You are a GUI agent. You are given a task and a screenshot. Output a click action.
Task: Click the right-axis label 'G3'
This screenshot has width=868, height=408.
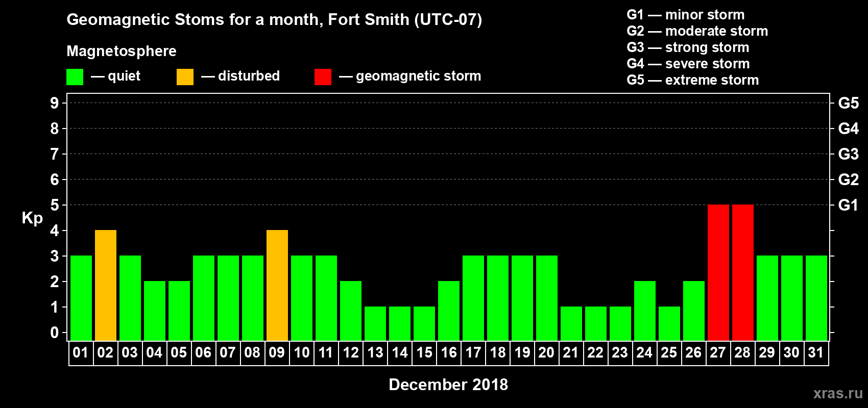849,154
